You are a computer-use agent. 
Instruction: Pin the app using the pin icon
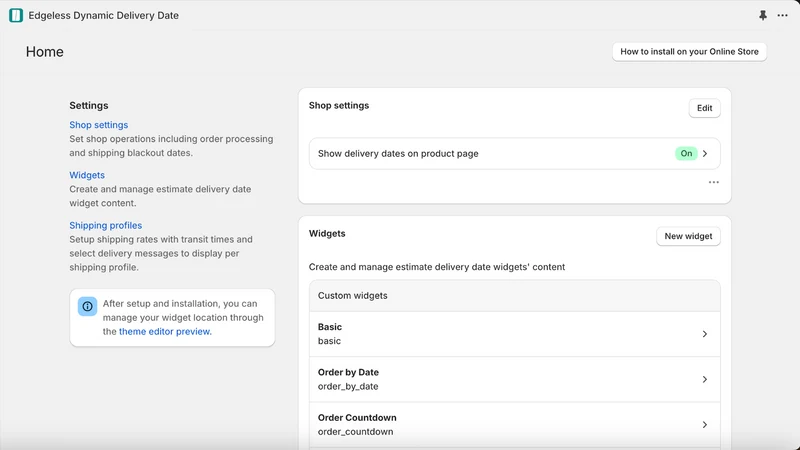point(763,15)
